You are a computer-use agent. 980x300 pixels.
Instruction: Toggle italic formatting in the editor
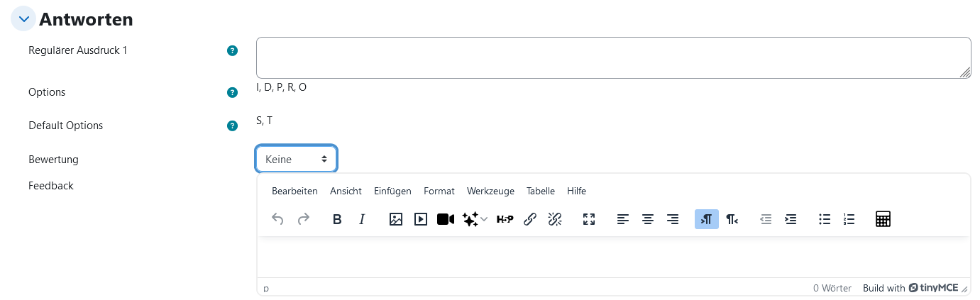click(x=362, y=219)
